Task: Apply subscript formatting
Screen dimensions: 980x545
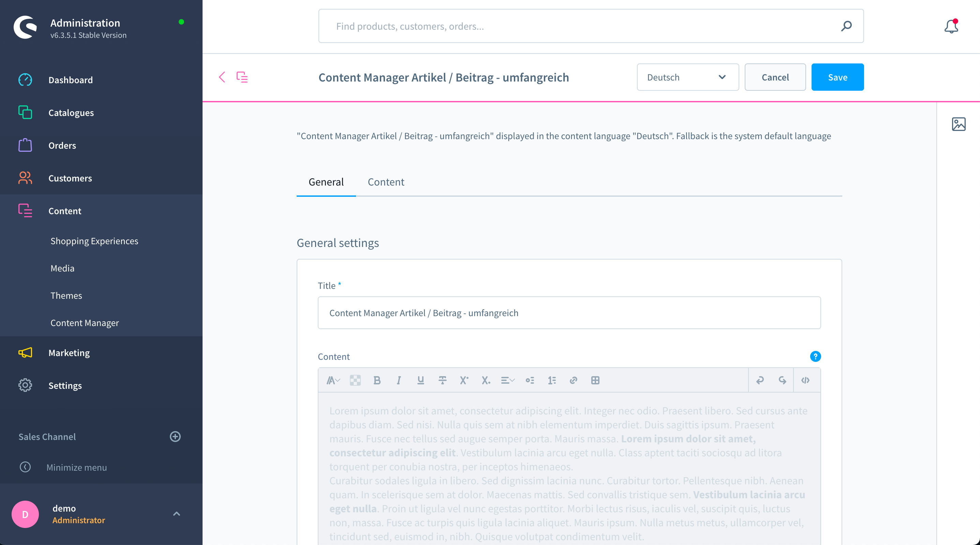Action: point(486,380)
